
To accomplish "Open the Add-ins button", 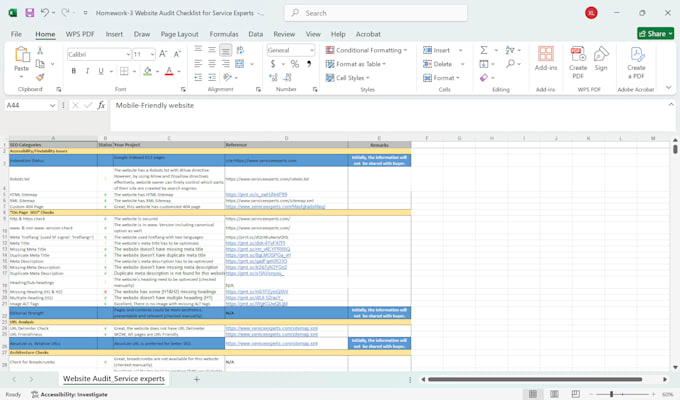I will click(x=546, y=59).
